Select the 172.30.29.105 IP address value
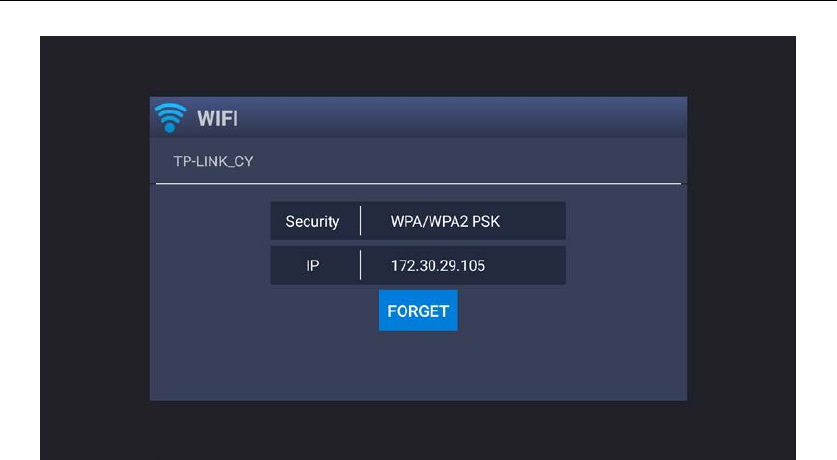 (x=438, y=266)
